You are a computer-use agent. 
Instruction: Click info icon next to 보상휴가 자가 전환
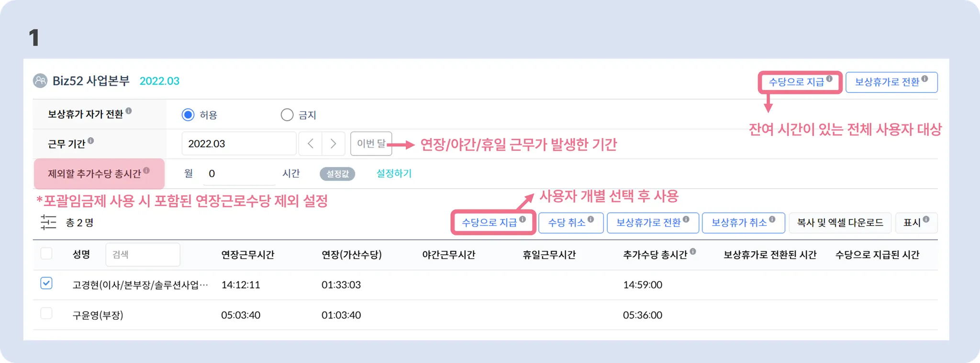[129, 112]
